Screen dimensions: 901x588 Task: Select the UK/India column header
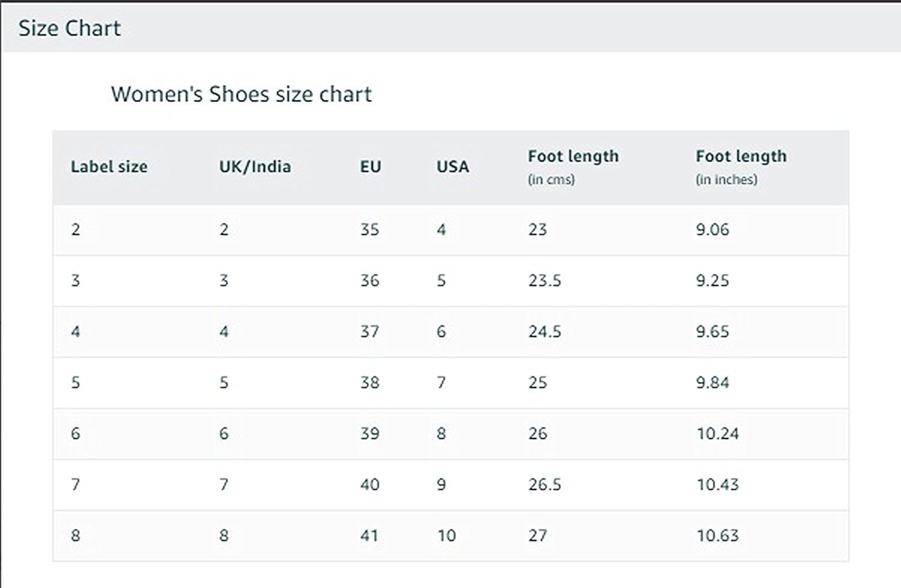click(x=255, y=166)
